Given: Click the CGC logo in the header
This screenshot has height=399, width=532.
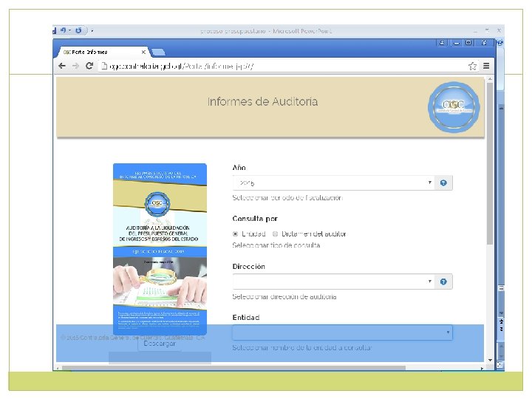Looking at the screenshot, I should [454, 107].
